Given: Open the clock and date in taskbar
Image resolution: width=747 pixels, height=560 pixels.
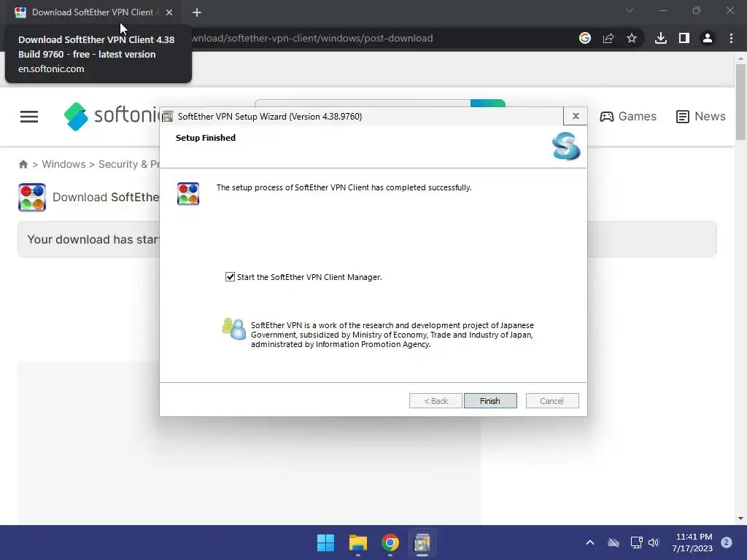Looking at the screenshot, I should pos(693,542).
